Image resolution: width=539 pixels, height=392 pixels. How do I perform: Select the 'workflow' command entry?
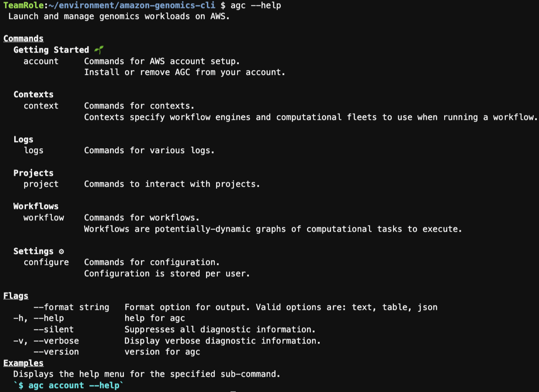click(44, 218)
